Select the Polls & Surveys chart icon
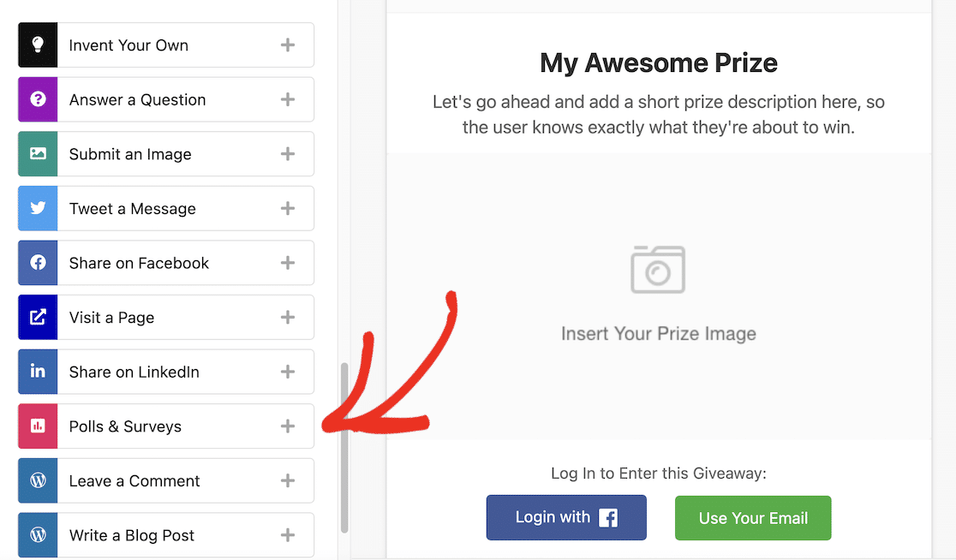Image resolution: width=956 pixels, height=560 pixels. coord(38,426)
